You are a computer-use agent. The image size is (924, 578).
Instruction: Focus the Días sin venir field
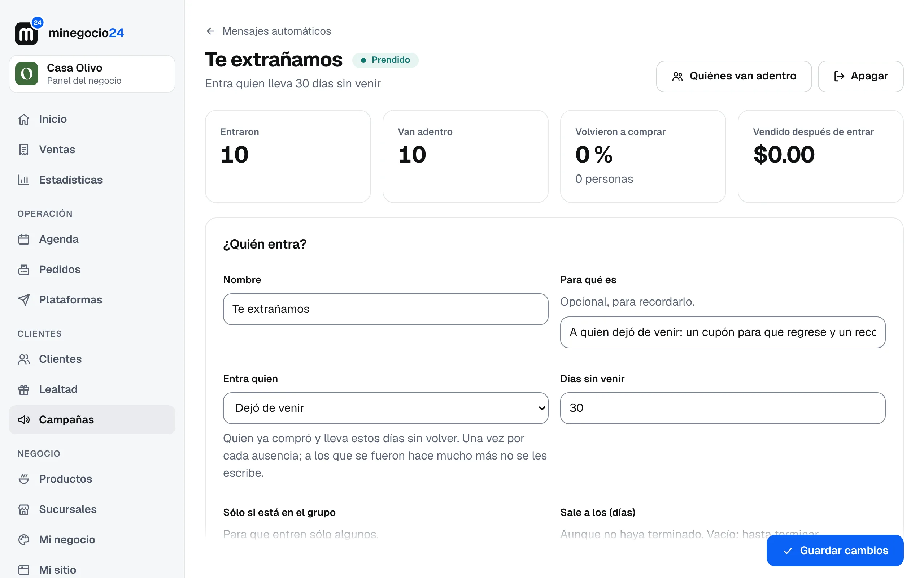tap(722, 408)
